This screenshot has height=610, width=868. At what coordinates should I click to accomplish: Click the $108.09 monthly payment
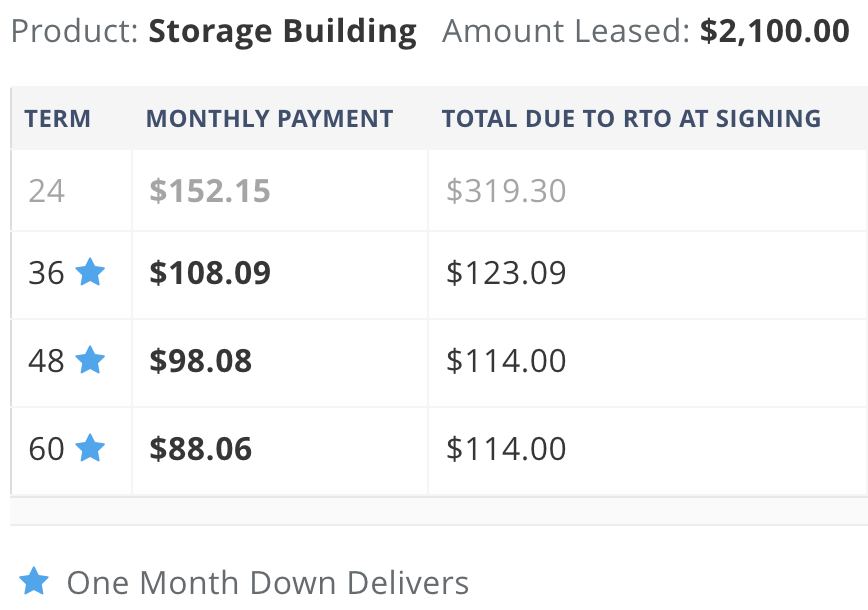(210, 272)
